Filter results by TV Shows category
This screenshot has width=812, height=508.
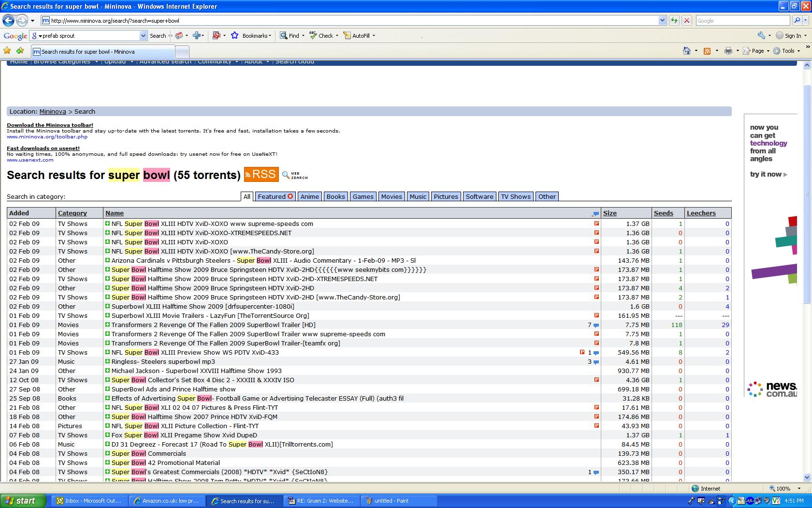tap(515, 196)
